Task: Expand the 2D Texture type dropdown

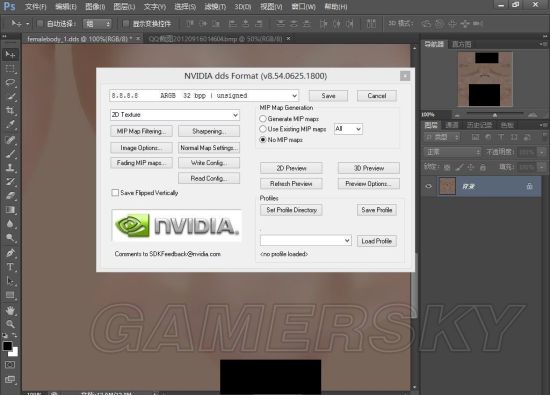Action: pyautogui.click(x=175, y=115)
